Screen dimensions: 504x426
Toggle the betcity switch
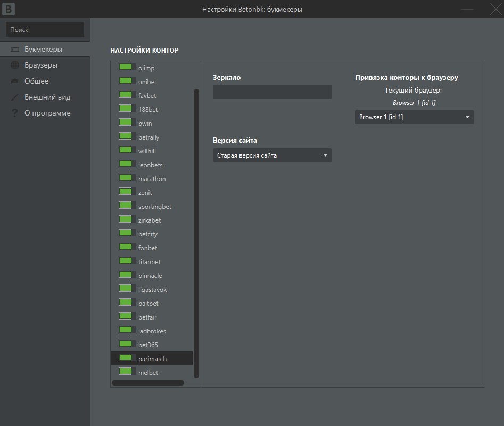point(127,233)
